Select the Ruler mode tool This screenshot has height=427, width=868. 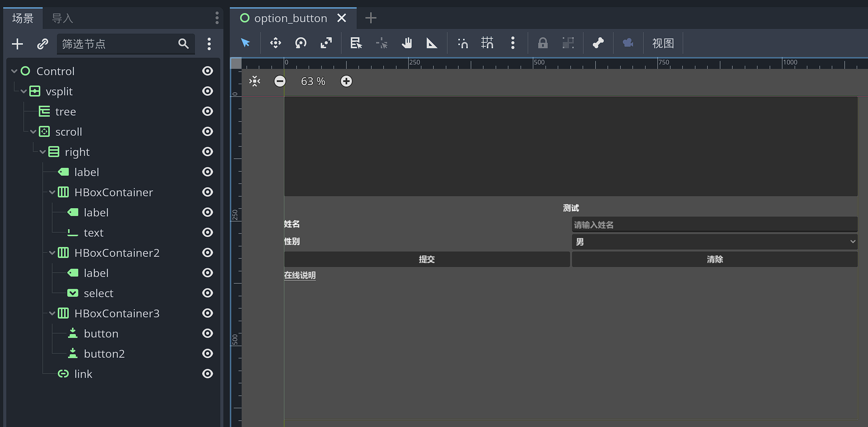(x=432, y=43)
